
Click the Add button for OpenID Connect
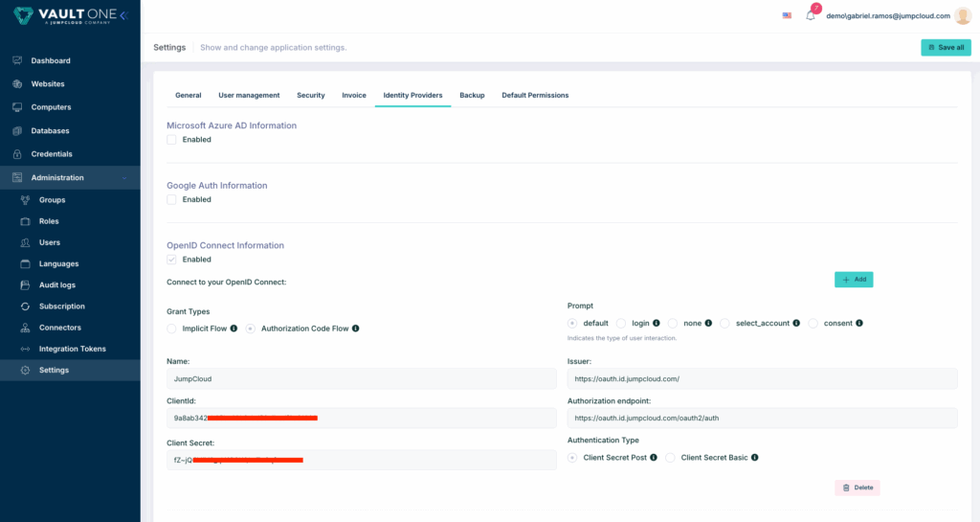(x=854, y=280)
